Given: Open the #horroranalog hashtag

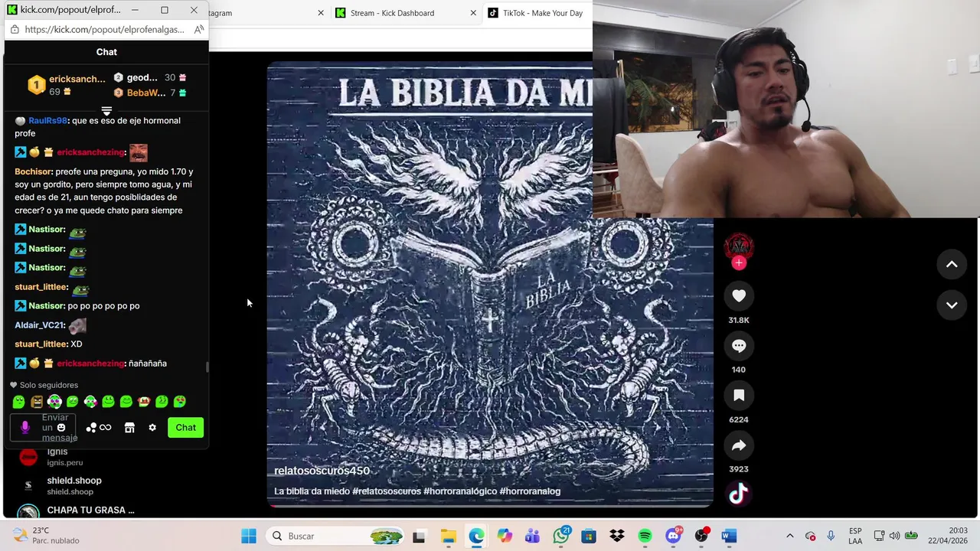Looking at the screenshot, I should (530, 491).
